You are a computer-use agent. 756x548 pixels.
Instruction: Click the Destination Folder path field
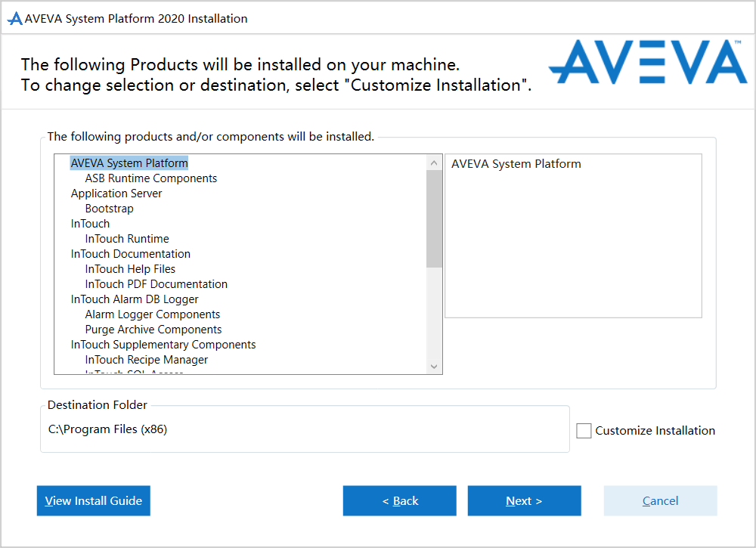(302, 429)
